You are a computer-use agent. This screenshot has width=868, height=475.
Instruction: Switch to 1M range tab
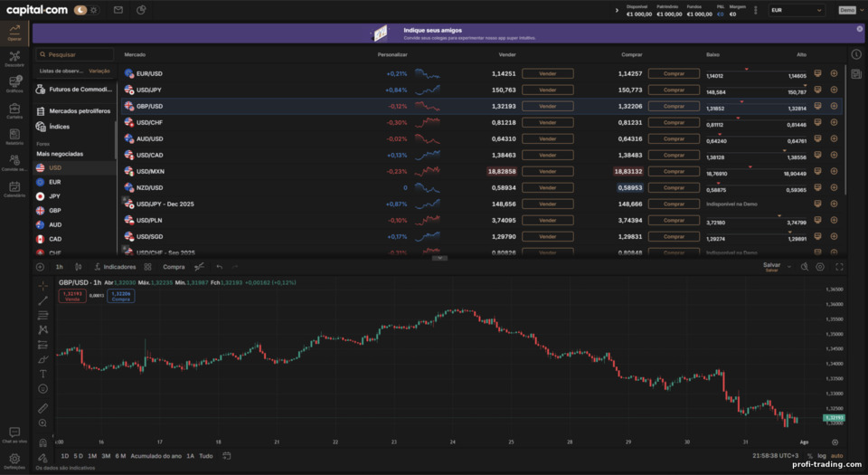(92, 456)
